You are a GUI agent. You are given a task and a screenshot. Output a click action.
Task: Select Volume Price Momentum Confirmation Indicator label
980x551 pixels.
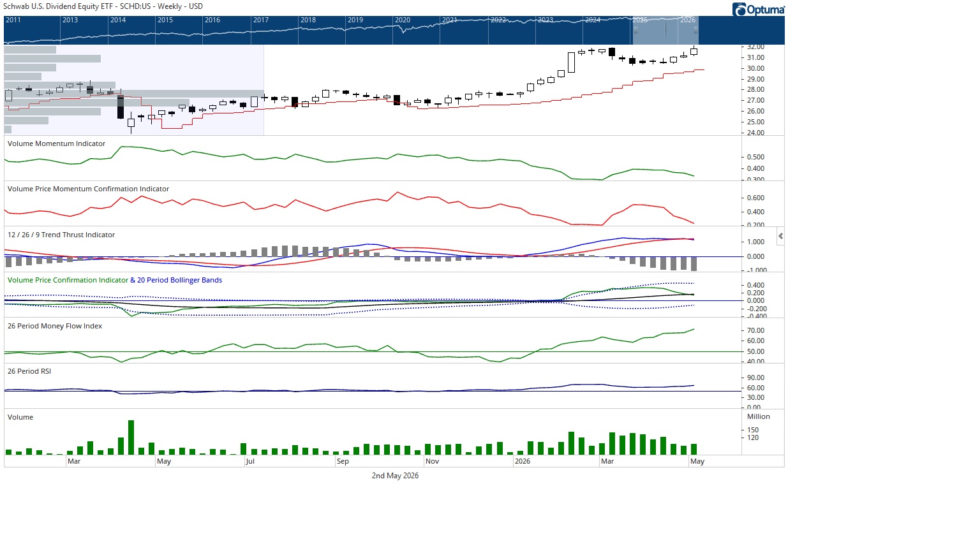tap(88, 189)
